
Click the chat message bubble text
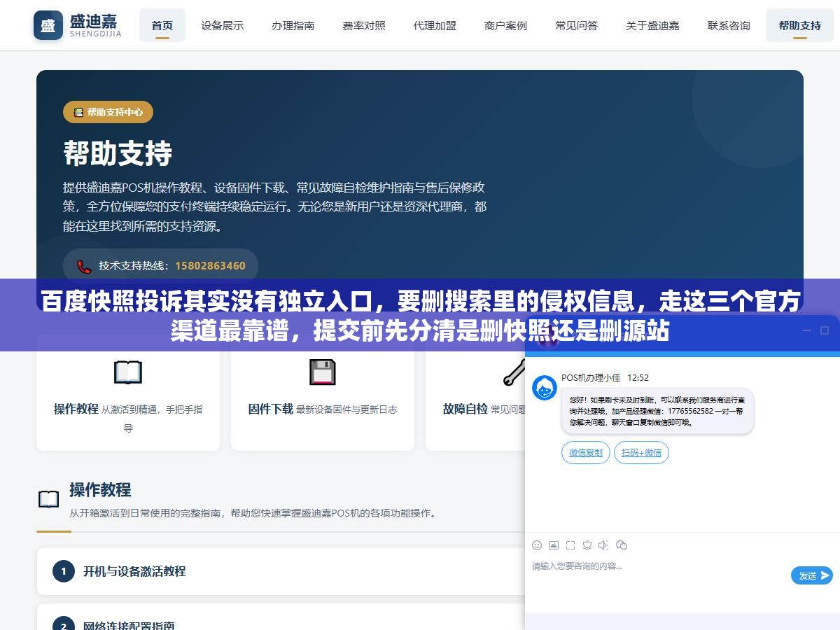pos(657,411)
